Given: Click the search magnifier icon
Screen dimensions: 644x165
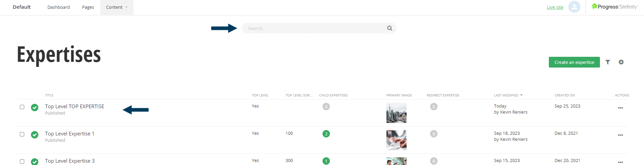Looking at the screenshot, I should coord(389,28).
